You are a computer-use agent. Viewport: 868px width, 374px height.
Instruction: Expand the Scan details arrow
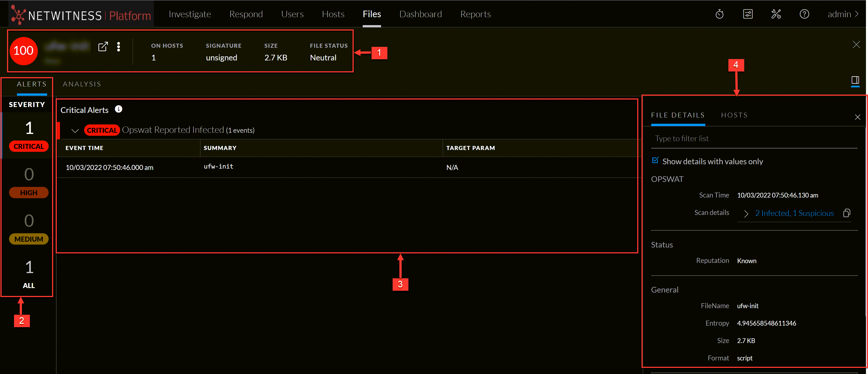pyautogui.click(x=746, y=214)
